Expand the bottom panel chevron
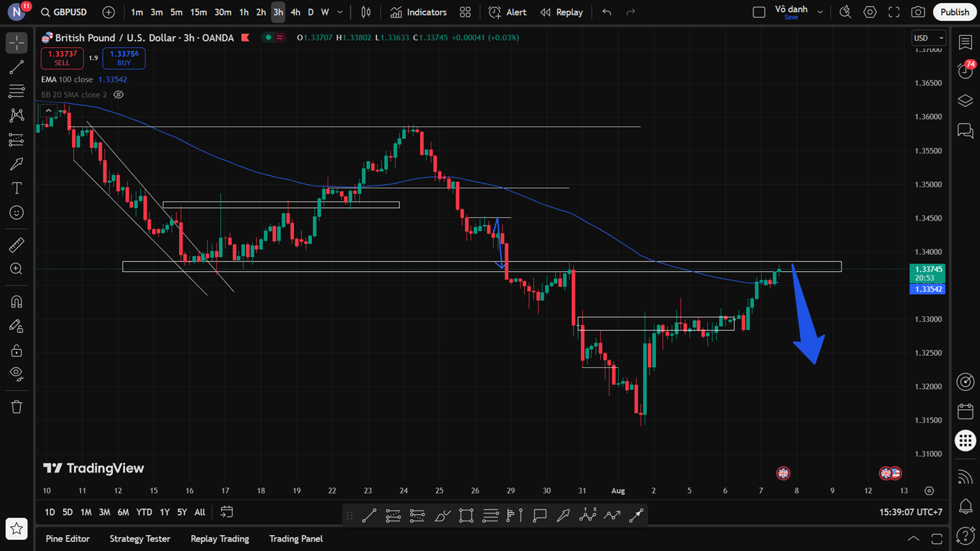 tap(914, 539)
